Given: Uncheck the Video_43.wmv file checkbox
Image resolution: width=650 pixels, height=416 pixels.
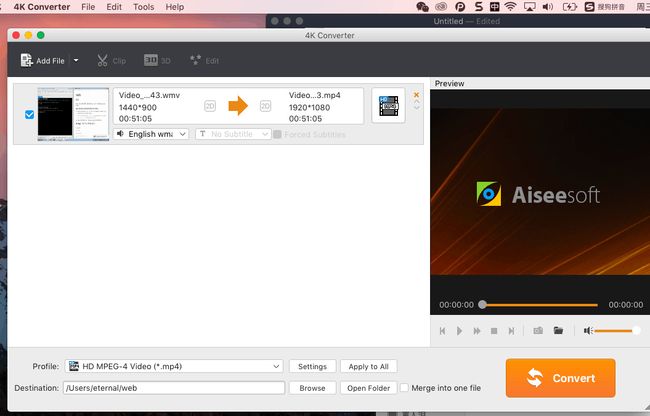Looking at the screenshot, I should pos(29,114).
